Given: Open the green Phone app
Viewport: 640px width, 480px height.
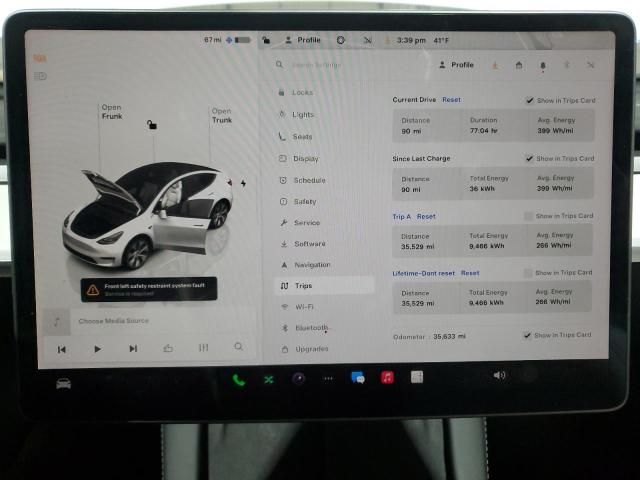Looking at the screenshot, I should 239,380.
